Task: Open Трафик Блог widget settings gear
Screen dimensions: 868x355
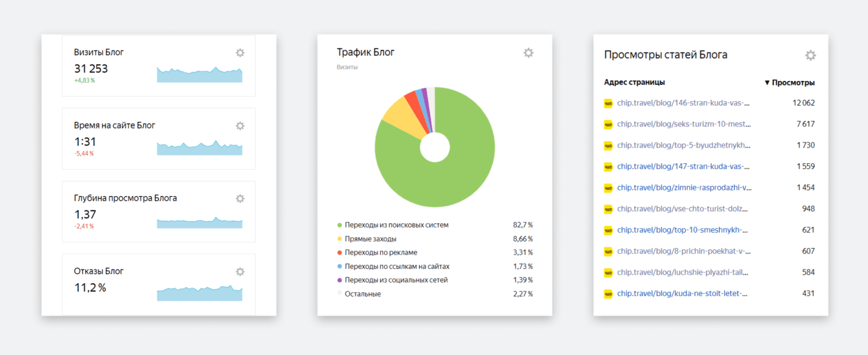Action: [x=529, y=53]
